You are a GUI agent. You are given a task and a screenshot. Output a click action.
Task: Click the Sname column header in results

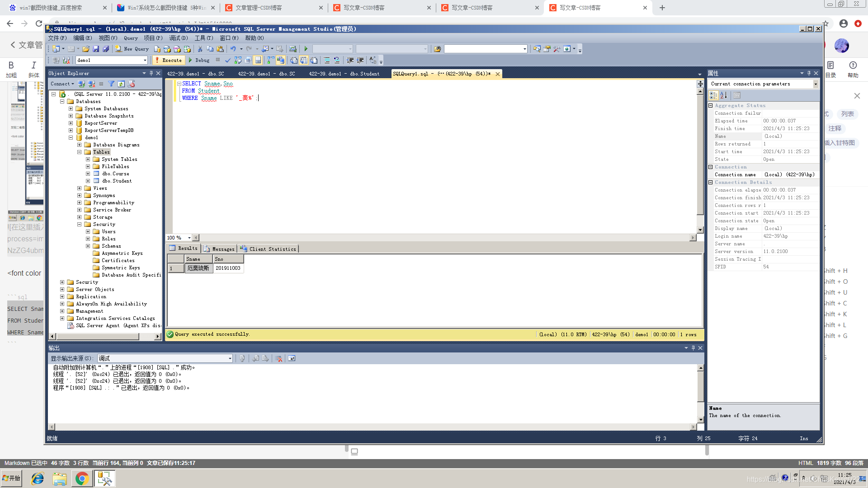click(198, 259)
